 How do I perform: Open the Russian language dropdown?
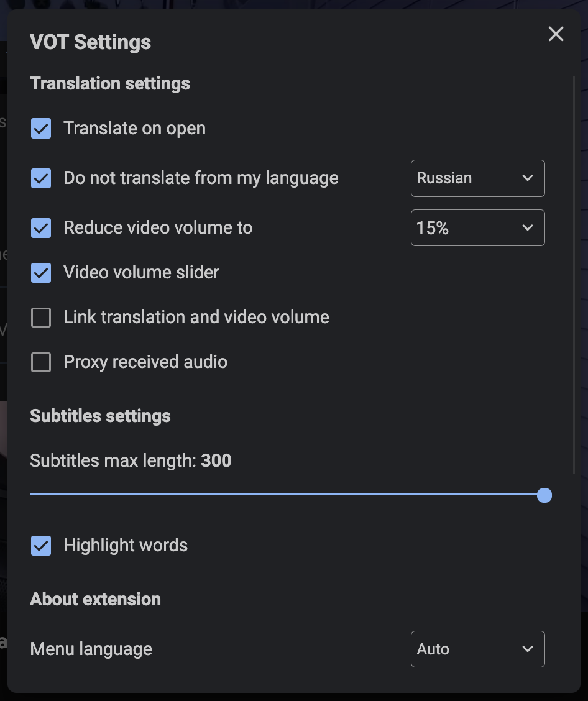click(x=477, y=178)
